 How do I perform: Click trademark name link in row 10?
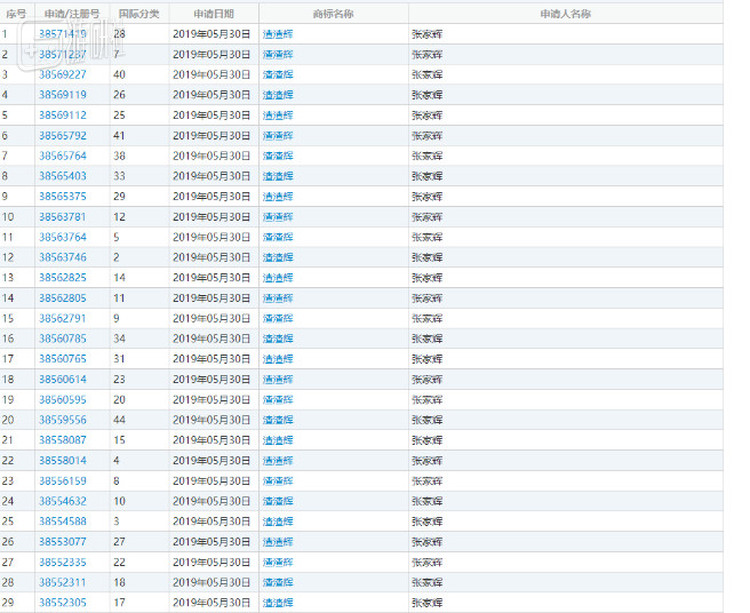[278, 217]
